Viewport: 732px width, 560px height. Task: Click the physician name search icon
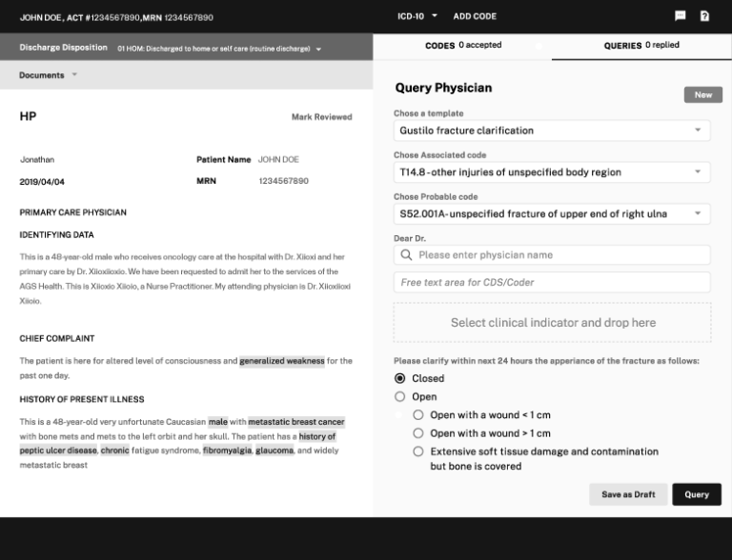pyautogui.click(x=407, y=255)
